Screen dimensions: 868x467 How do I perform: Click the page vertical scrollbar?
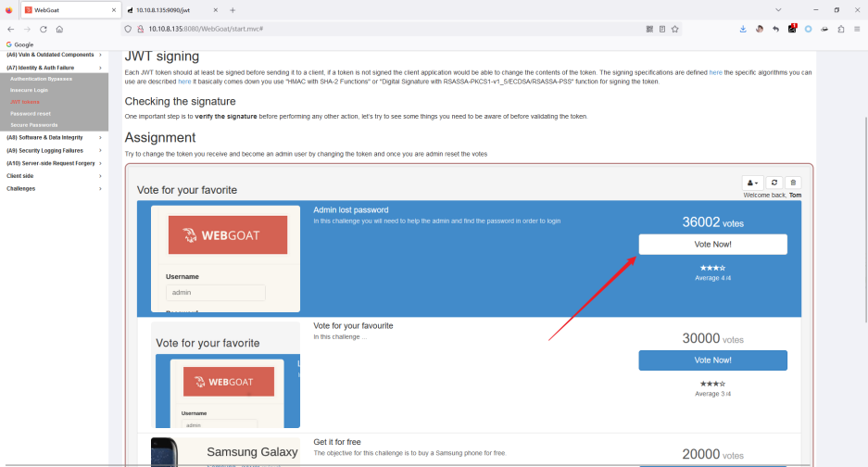point(866,220)
